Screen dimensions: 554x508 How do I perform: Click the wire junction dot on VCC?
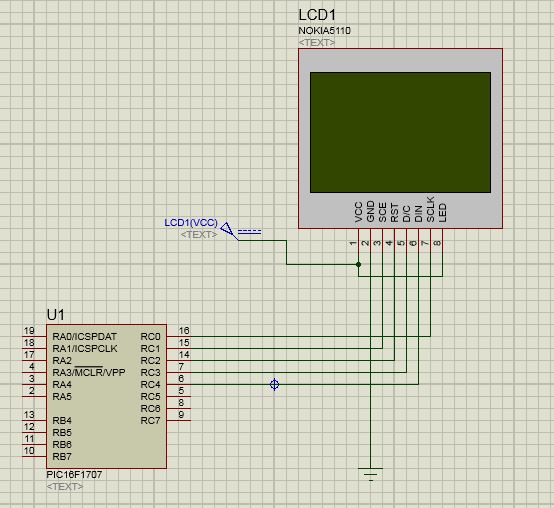click(358, 264)
